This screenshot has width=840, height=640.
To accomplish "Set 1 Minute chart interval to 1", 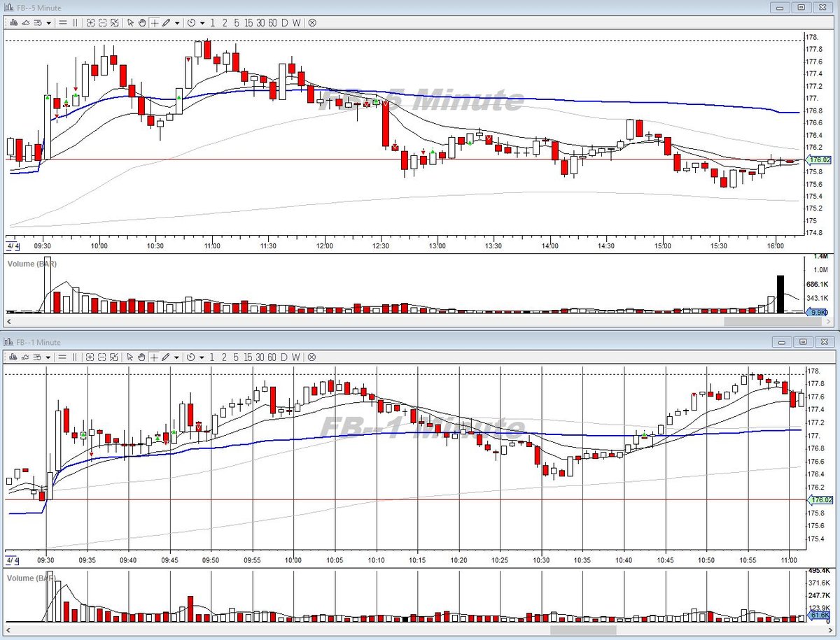I will coord(213,356).
